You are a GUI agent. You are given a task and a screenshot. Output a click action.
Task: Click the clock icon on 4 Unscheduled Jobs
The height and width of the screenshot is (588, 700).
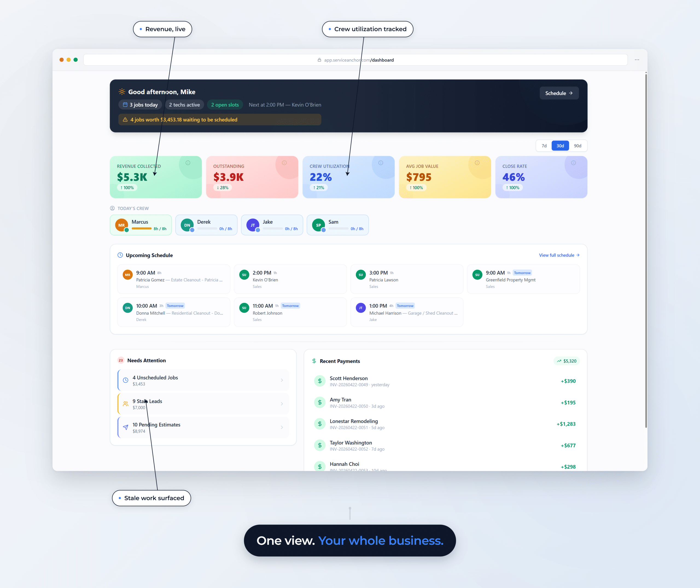tap(126, 380)
